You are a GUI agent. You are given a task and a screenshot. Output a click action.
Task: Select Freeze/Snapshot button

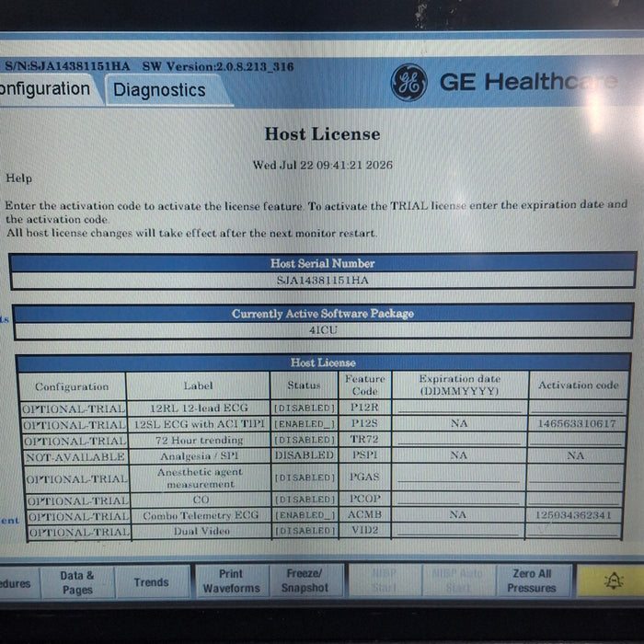coord(305,581)
